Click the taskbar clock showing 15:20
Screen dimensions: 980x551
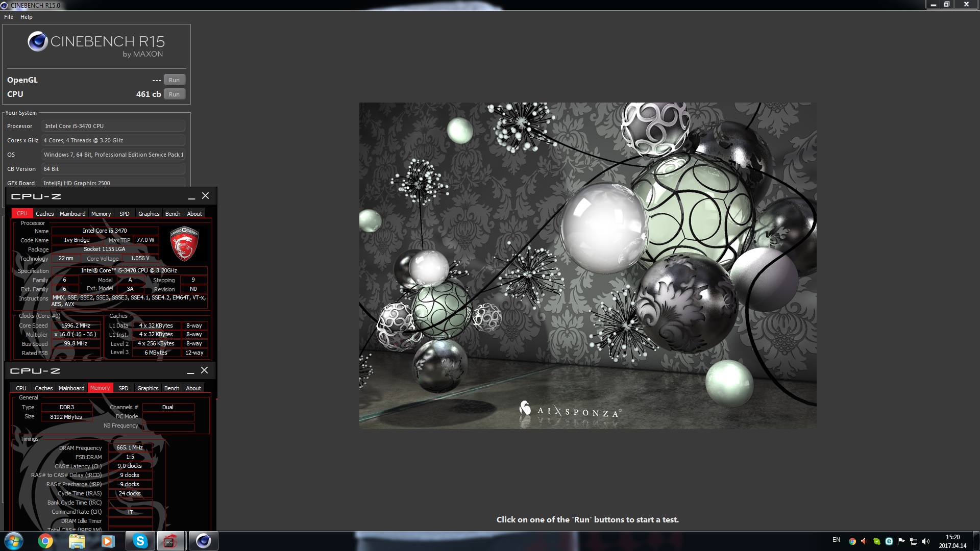coord(952,541)
